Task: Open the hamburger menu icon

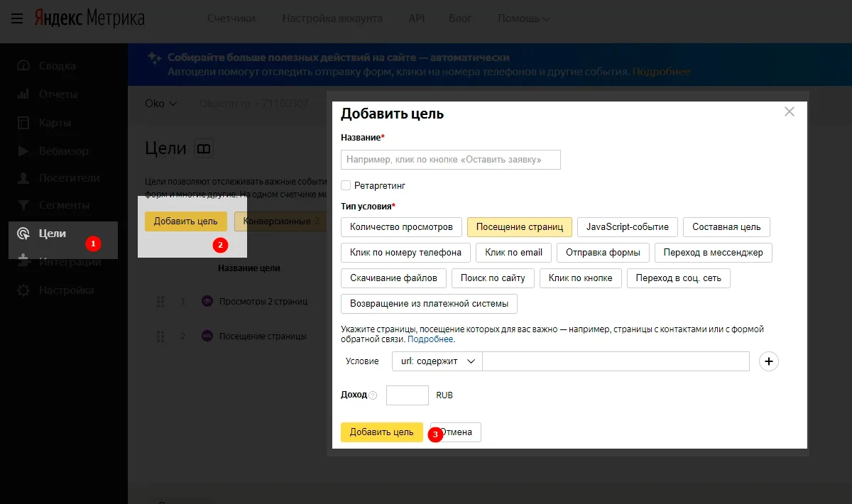Action: 17,18
